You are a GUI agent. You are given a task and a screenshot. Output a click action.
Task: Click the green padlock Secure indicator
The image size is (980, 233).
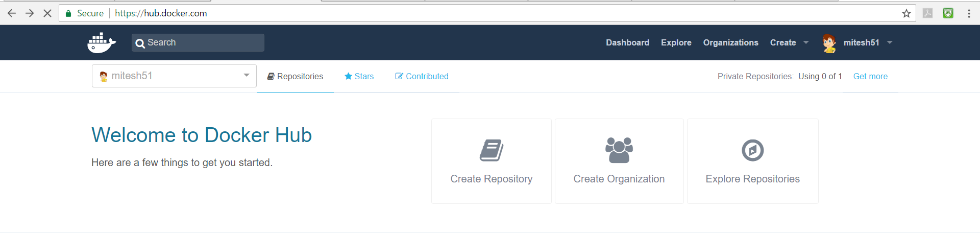tap(85, 13)
